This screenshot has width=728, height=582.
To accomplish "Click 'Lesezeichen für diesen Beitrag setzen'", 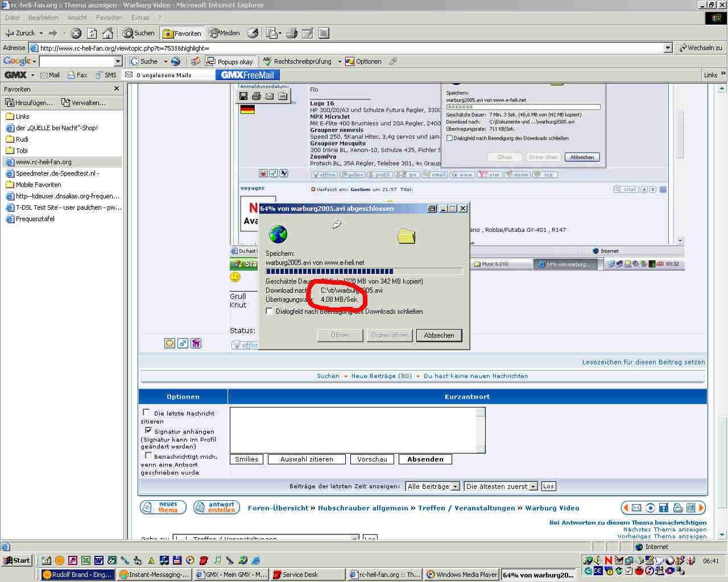I will (x=643, y=362).
